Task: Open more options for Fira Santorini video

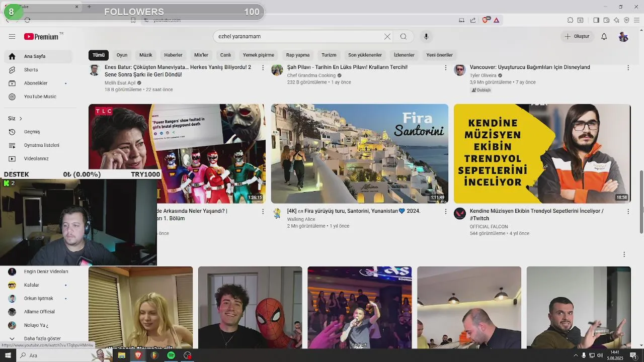Action: (x=445, y=212)
